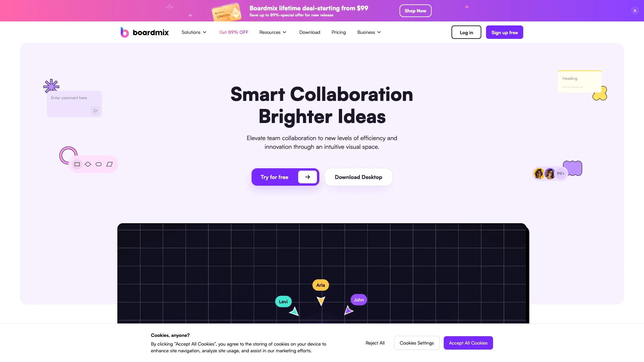Viewport: 644px width, 362px height.
Task: Click the Boardmix asterisk/AI icon
Action: 51,86
